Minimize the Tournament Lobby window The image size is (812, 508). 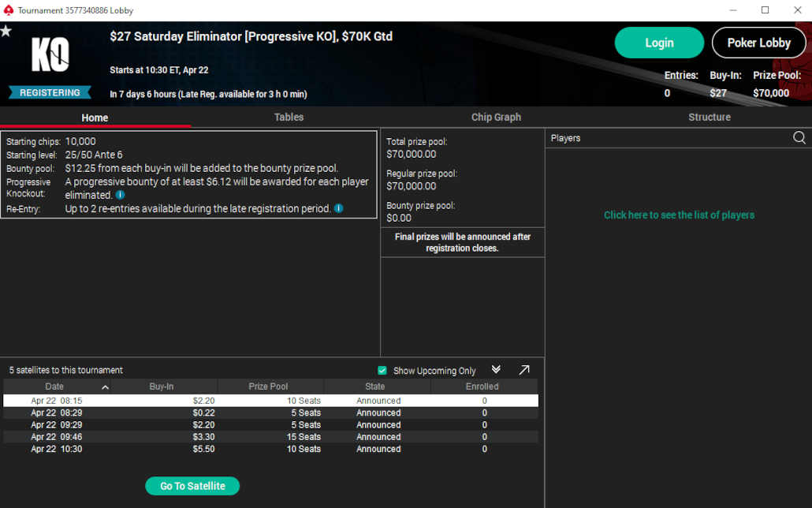pyautogui.click(x=732, y=9)
